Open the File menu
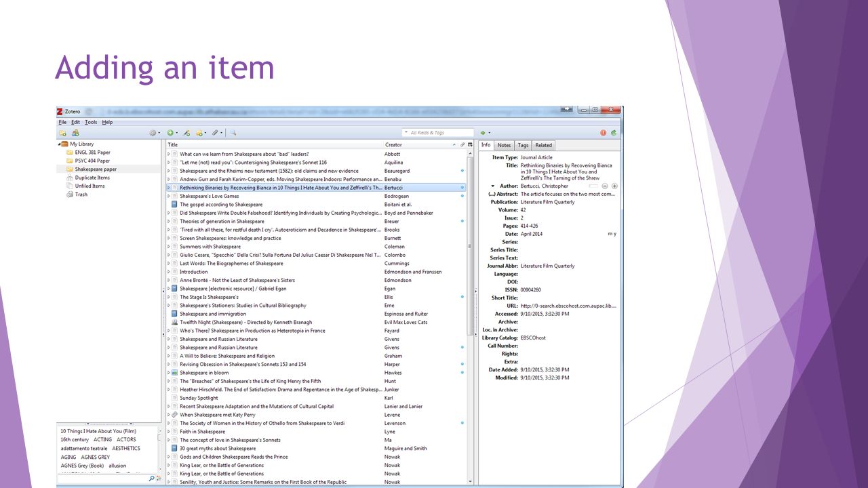868x488 pixels. (62, 123)
